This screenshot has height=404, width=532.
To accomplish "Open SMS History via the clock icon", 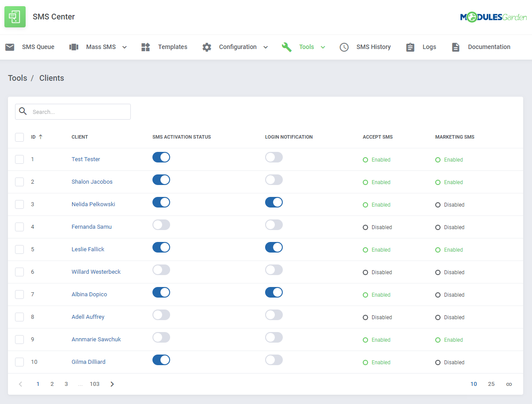I will coord(344,47).
